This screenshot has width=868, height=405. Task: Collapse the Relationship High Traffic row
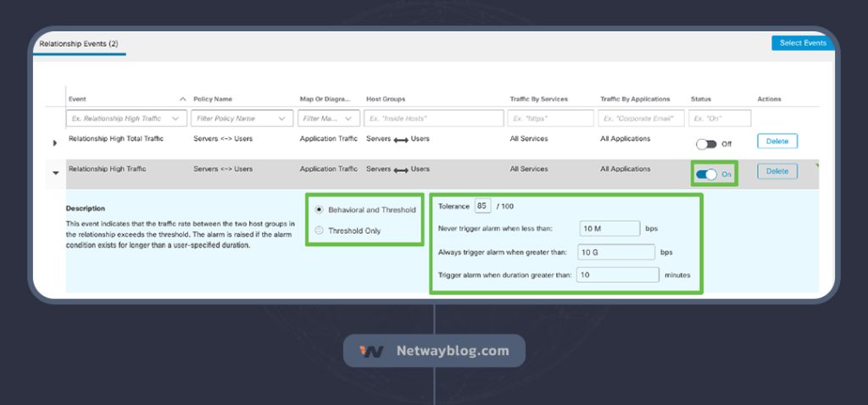56,173
